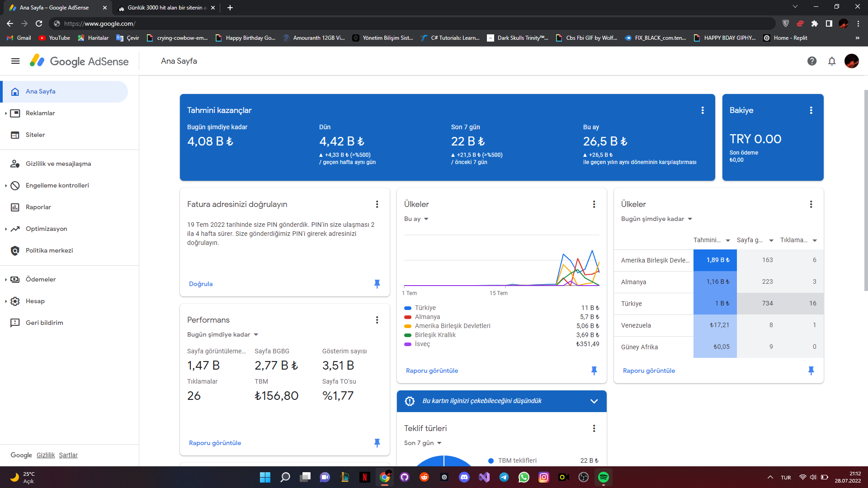Open a new browser tab
This screenshot has height=488, width=868.
click(x=230, y=8)
